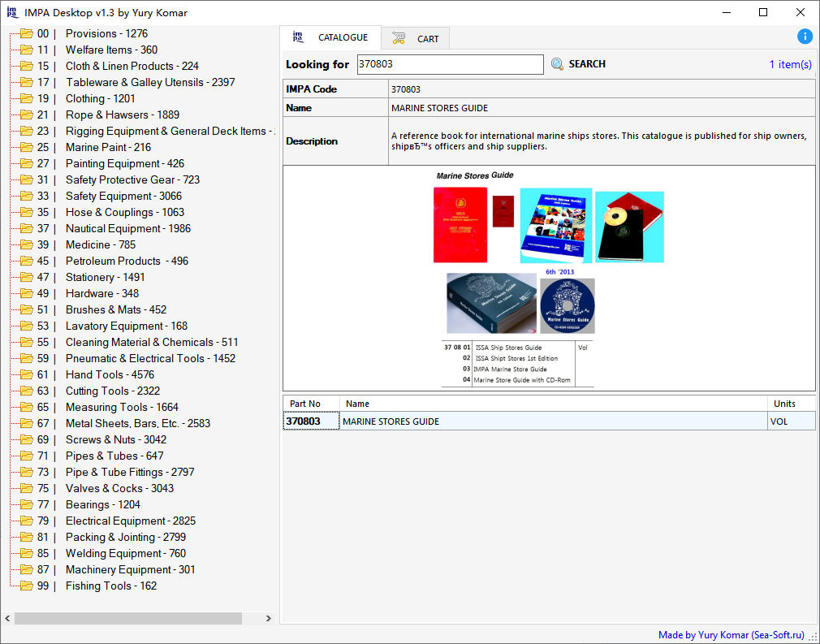Click the horizontal scrollbar right arrow

(268, 618)
